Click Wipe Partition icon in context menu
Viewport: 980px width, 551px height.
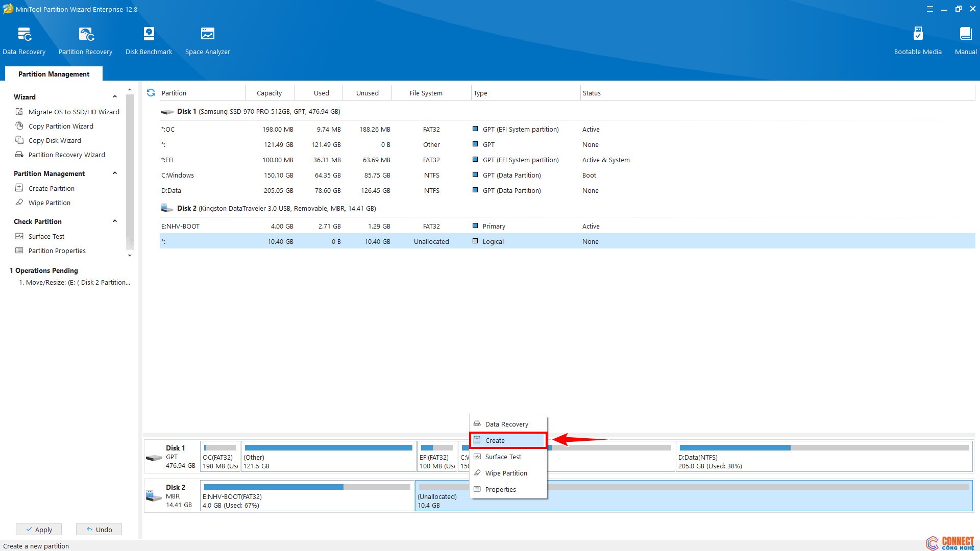point(477,473)
